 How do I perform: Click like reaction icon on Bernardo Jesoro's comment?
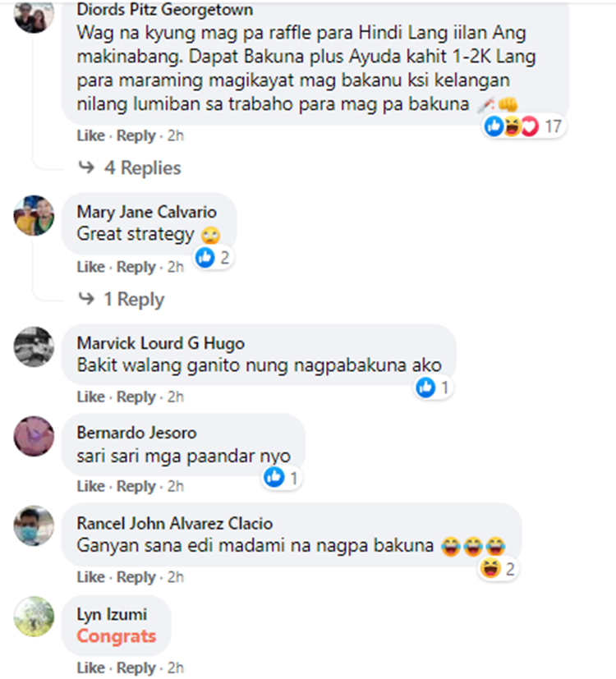point(274,477)
